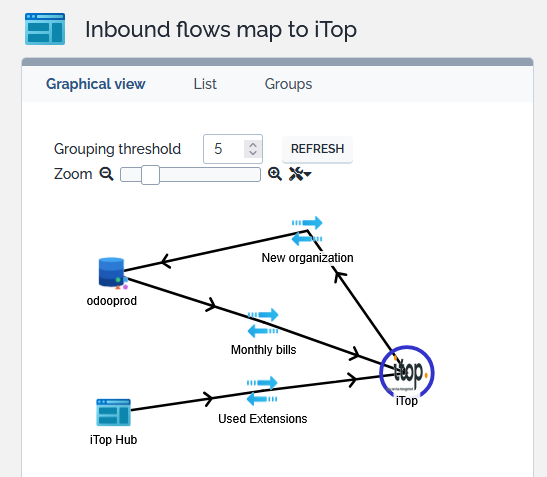
Task: Click the page header dashboard icon
Action: pyautogui.click(x=45, y=29)
